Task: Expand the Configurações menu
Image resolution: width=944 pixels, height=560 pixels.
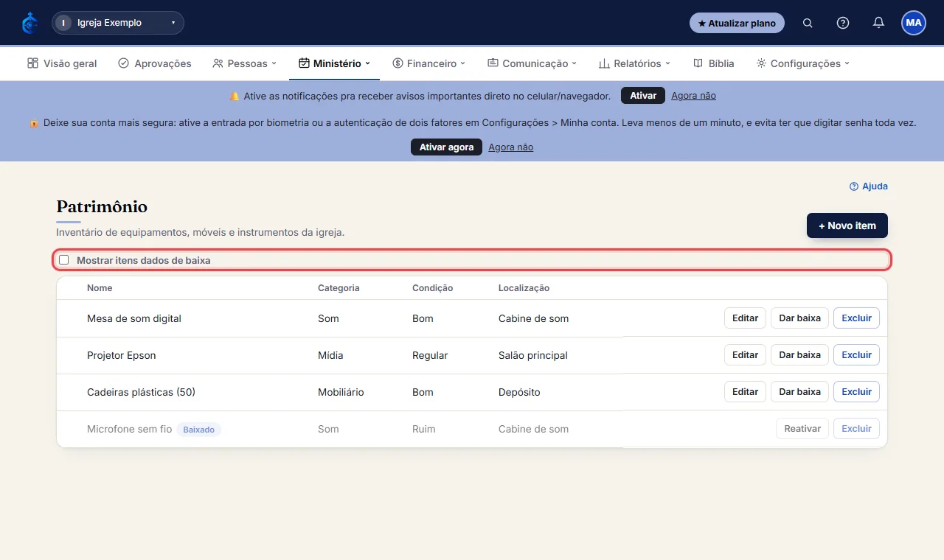Action: [x=802, y=63]
